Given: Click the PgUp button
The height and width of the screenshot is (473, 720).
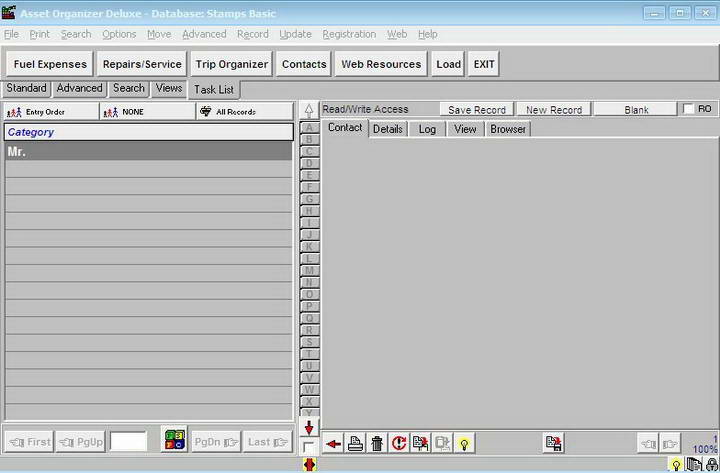Looking at the screenshot, I should [81, 442].
